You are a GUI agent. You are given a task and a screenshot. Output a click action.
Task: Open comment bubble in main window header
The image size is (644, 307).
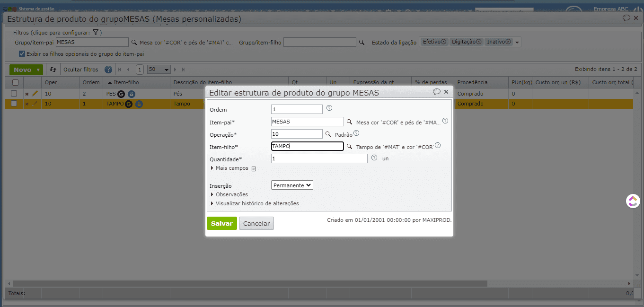click(626, 18)
